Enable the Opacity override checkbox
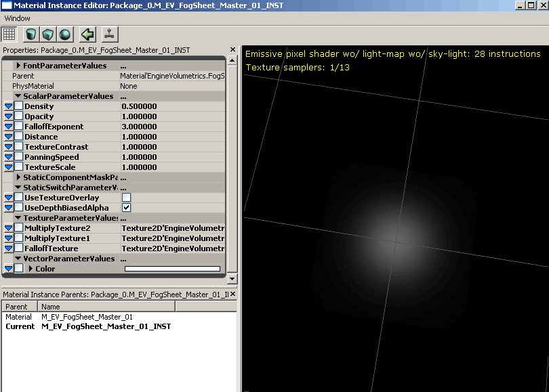The height and width of the screenshot is (392, 549). 19,116
